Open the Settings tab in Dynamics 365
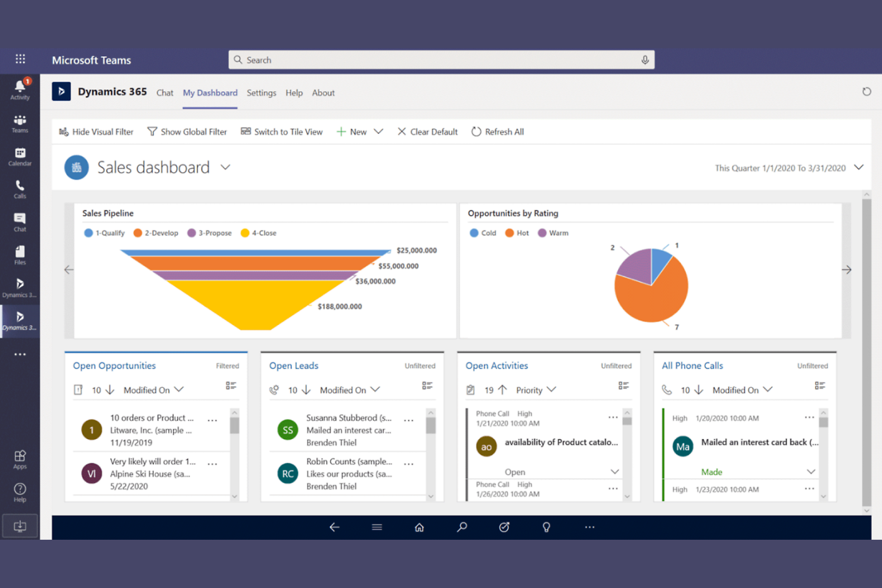The image size is (882, 588). point(261,93)
